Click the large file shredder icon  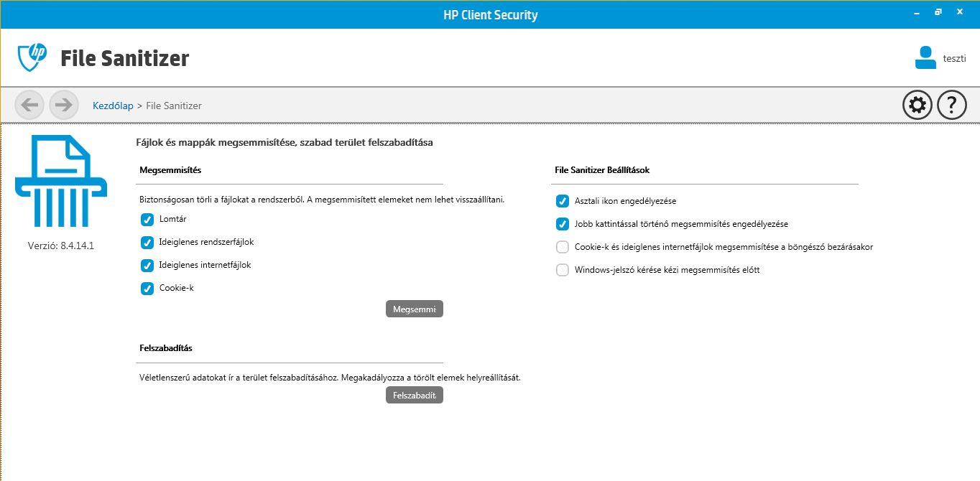tap(61, 179)
